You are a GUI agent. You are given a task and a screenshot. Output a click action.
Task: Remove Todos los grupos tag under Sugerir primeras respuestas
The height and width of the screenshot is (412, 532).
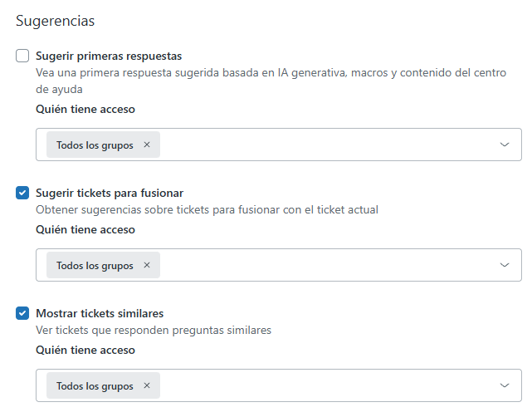coord(147,145)
